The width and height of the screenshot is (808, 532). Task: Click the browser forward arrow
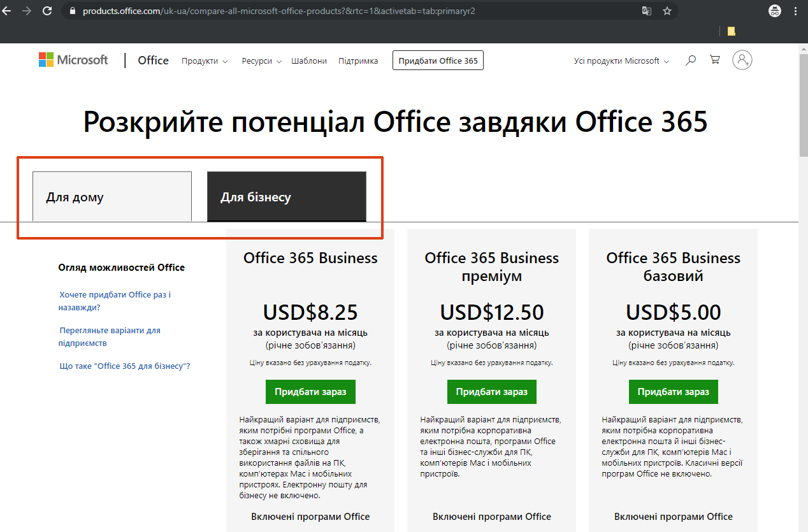[27, 11]
